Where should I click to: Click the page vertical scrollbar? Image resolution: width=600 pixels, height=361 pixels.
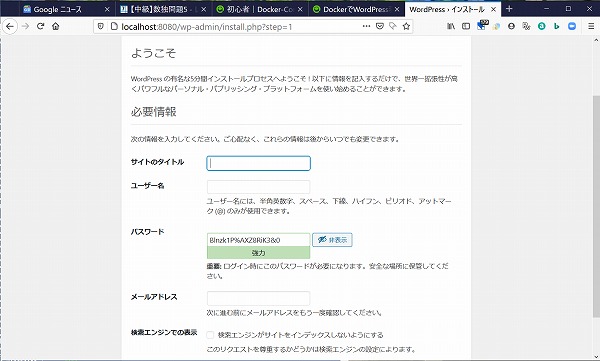pos(596,206)
